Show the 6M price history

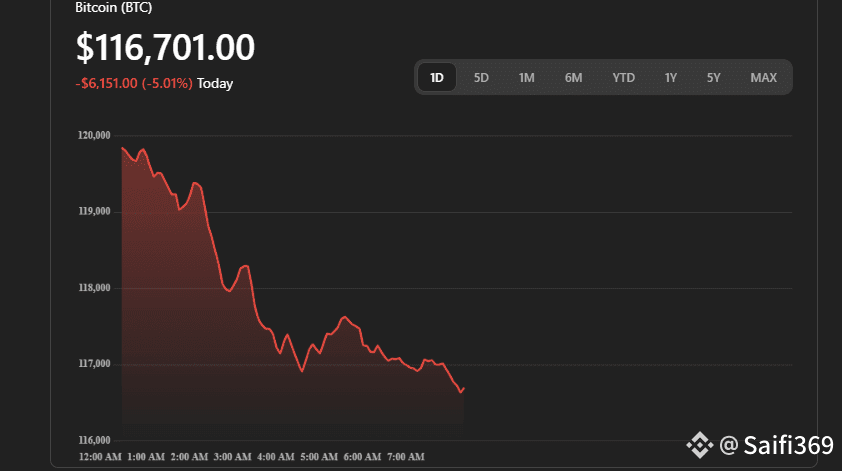[573, 78]
